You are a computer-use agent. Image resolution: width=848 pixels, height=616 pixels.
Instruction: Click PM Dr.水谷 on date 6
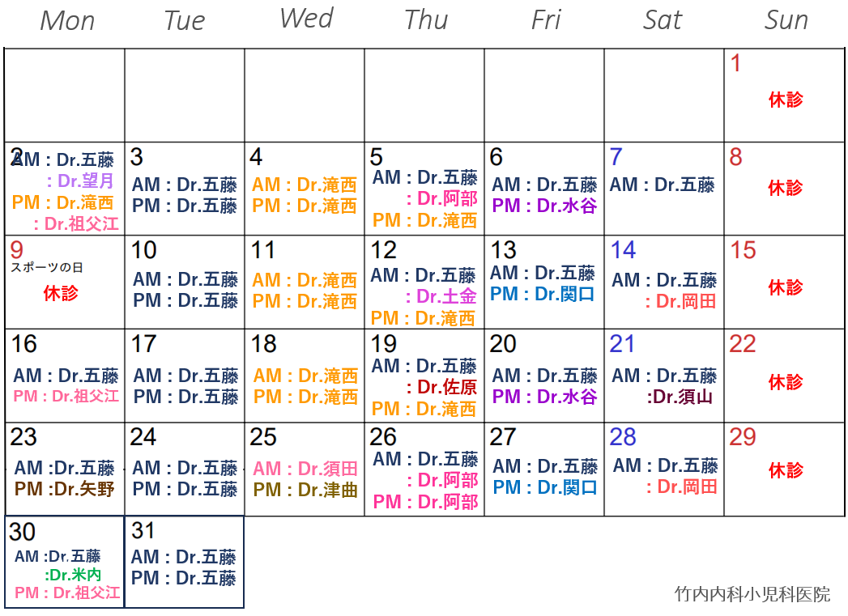pyautogui.click(x=544, y=206)
